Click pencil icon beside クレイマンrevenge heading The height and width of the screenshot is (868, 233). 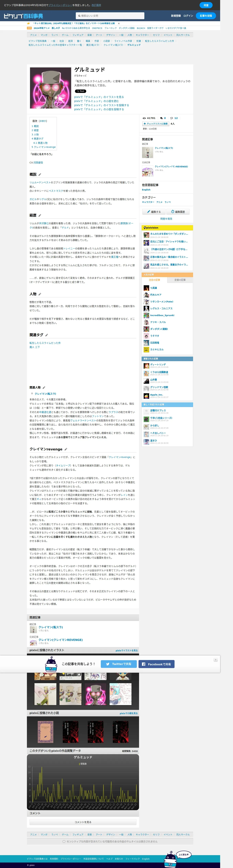tap(66, 449)
